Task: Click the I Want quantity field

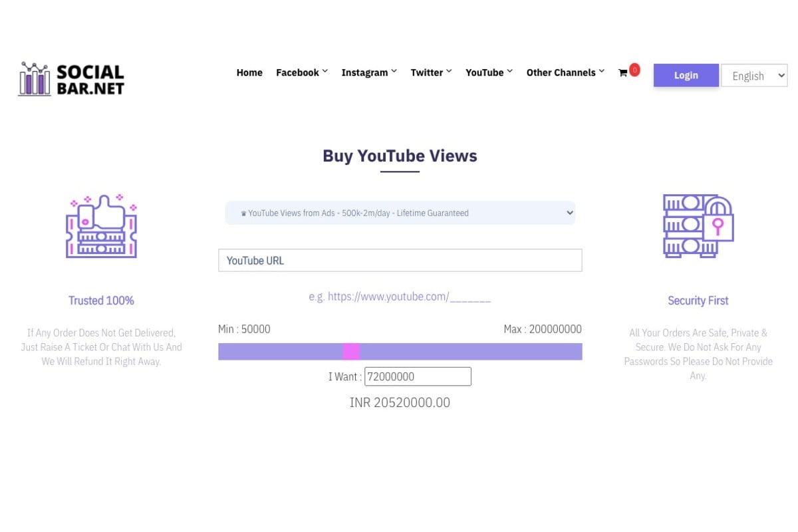Action: tap(418, 376)
